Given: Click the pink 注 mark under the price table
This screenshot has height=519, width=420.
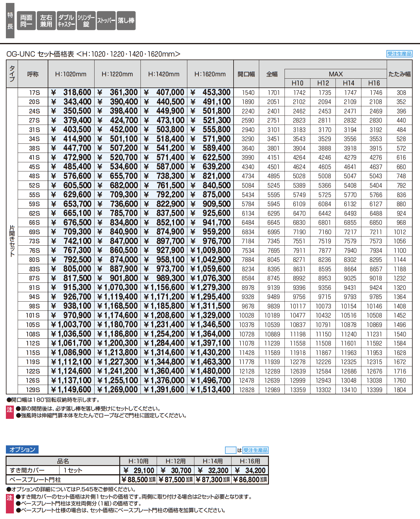Looking at the screenshot, I should pyautogui.click(x=10, y=412).
